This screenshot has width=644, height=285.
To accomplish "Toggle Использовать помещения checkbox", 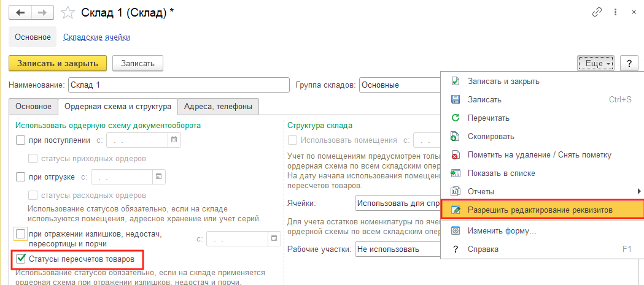I will 292,140.
